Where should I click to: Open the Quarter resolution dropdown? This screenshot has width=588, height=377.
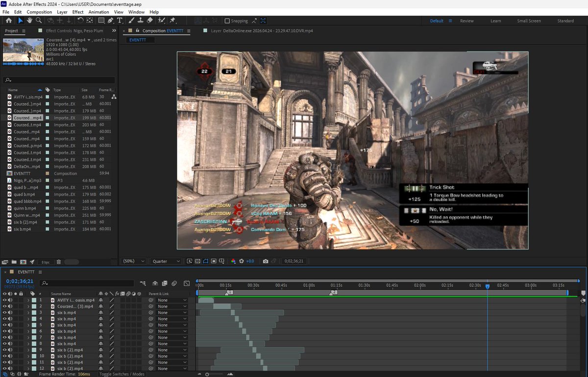click(166, 261)
